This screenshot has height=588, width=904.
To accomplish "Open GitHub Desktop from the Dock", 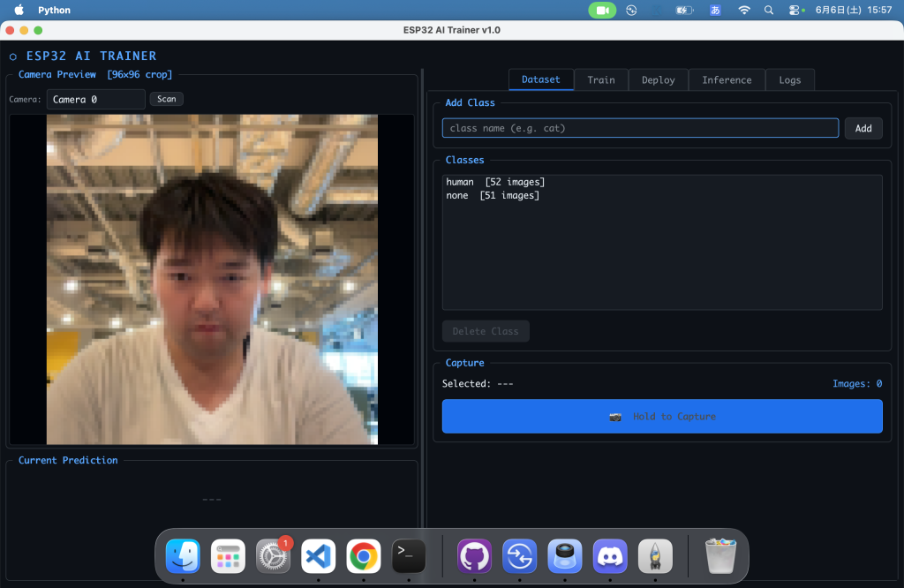I will (474, 556).
